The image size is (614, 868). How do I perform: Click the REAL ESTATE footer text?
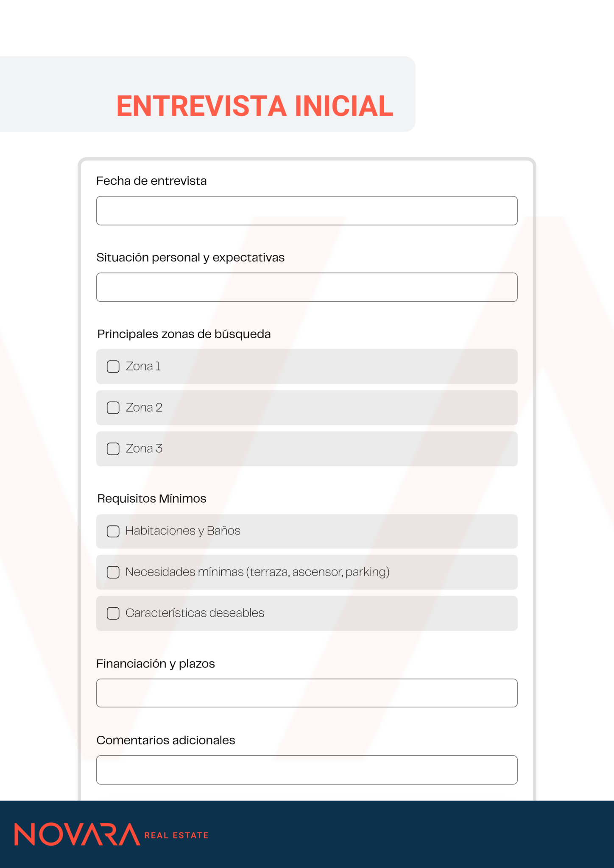pos(176,835)
